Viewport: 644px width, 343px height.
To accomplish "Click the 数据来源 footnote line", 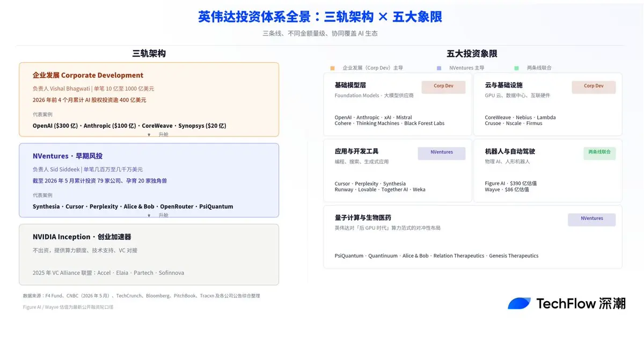I will (142, 296).
